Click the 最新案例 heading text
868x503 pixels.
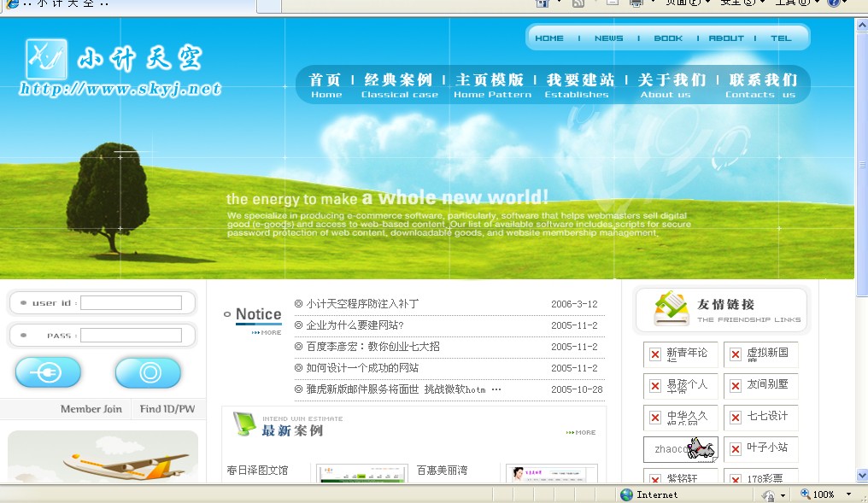[x=292, y=430]
